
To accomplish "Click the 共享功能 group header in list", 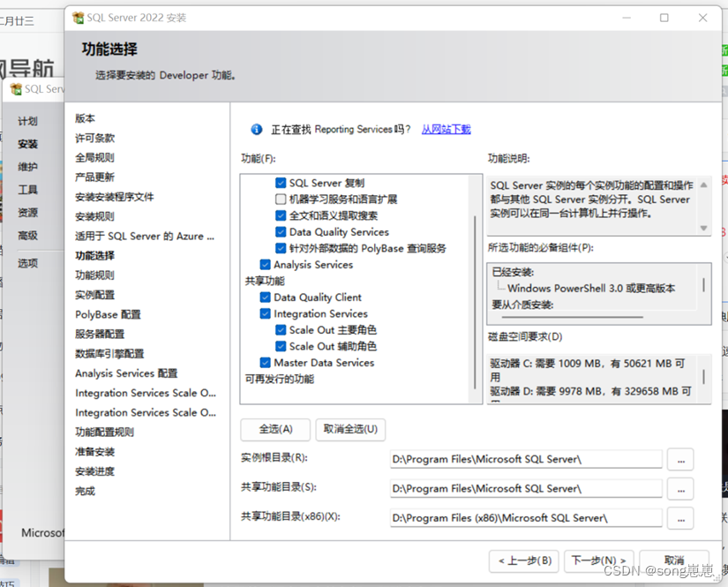I will tap(265, 281).
